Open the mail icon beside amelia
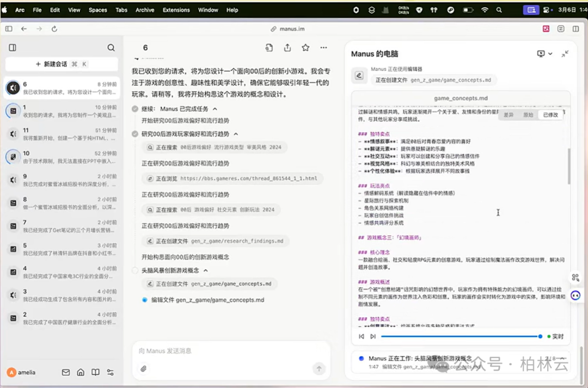 (66, 372)
